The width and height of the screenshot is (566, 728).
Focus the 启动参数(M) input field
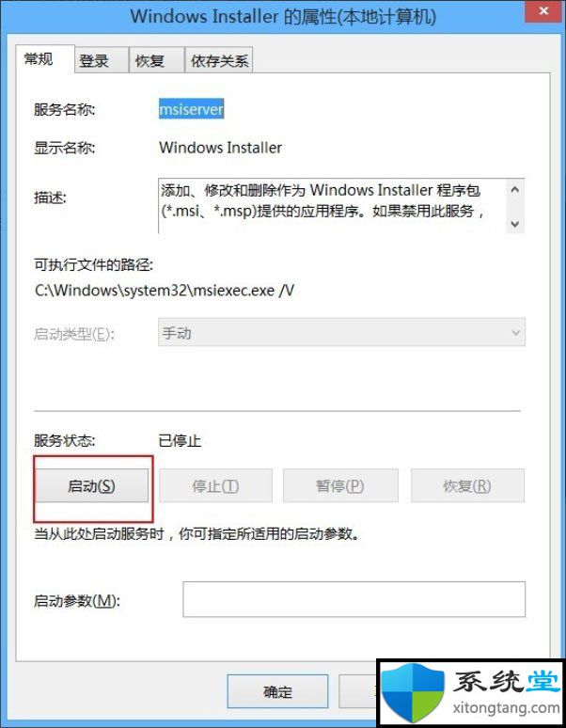(354, 599)
